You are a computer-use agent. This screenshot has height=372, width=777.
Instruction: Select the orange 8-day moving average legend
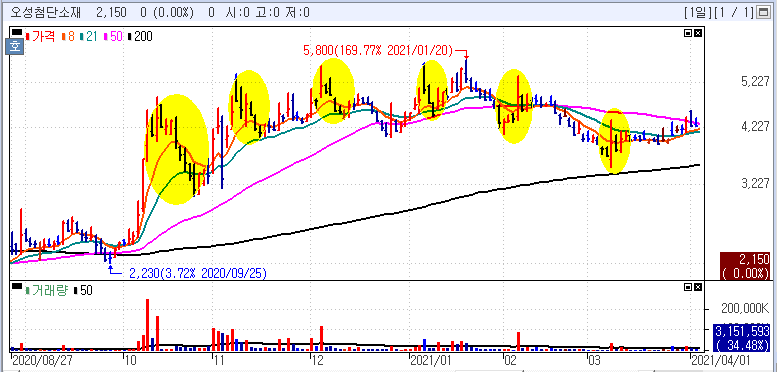point(68,36)
